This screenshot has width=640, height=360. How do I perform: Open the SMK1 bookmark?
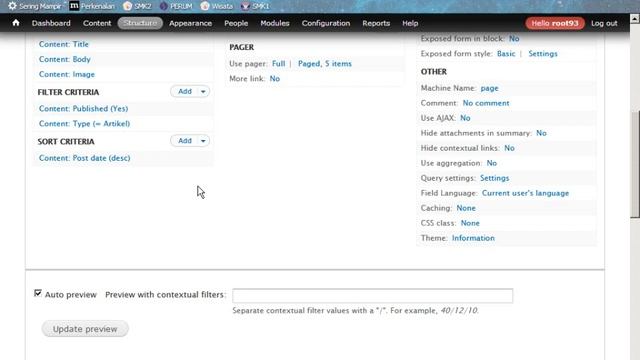point(255,6)
